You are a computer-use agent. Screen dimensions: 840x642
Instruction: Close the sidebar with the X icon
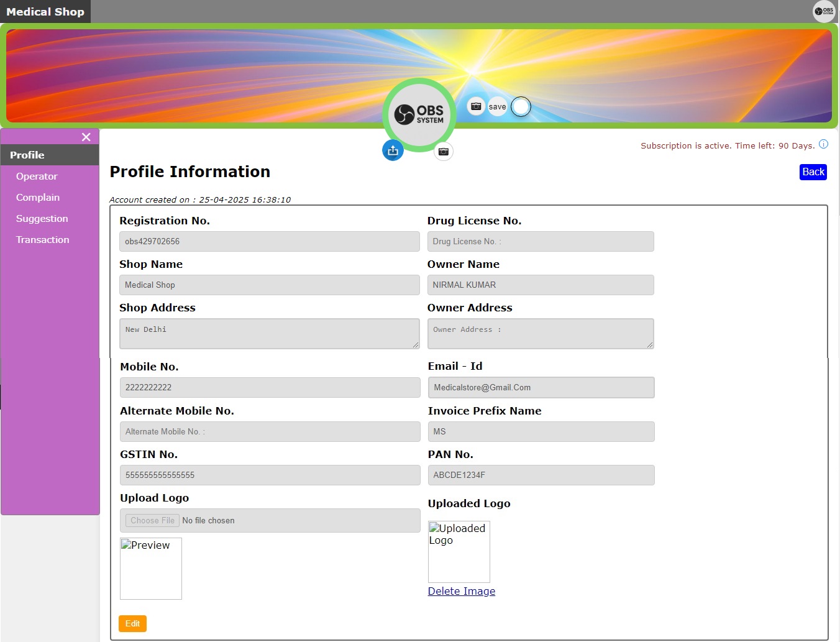(x=86, y=137)
